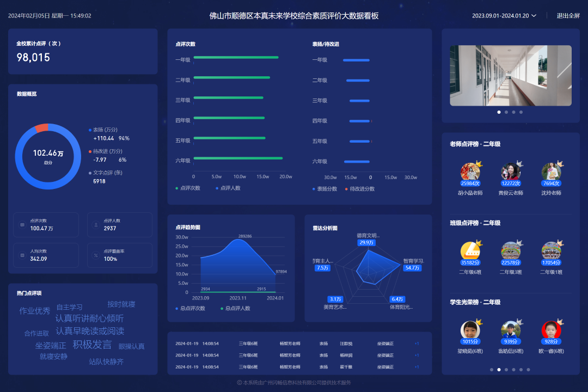Click 退出全屏 to exit fullscreen
Image resolution: width=588 pixels, height=392 pixels.
568,16
